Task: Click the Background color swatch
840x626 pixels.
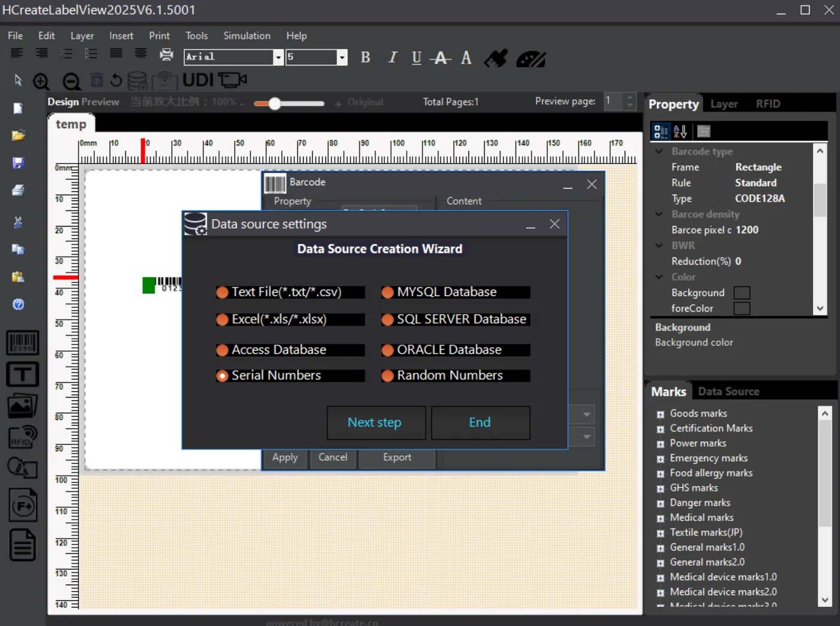Action: 742,293
